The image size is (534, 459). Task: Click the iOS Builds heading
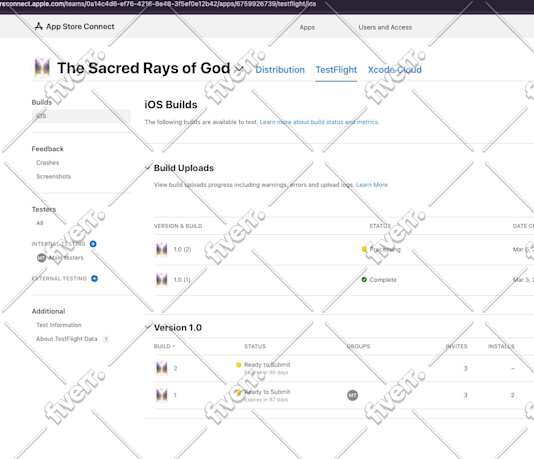[171, 105]
